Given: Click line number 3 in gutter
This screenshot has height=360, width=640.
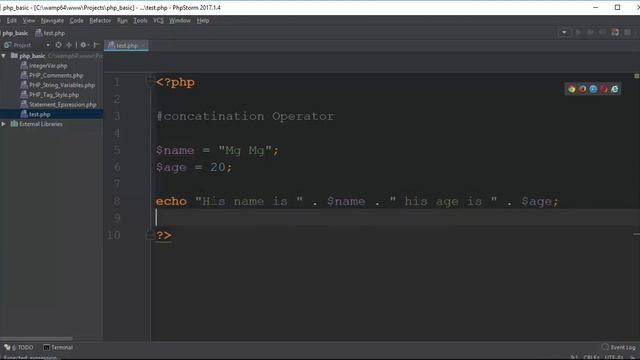Looking at the screenshot, I should (x=117, y=116).
